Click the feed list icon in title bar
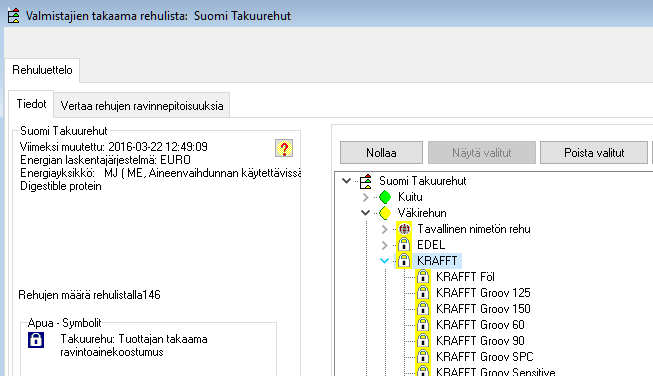Image resolution: width=653 pixels, height=376 pixels. click(x=14, y=16)
